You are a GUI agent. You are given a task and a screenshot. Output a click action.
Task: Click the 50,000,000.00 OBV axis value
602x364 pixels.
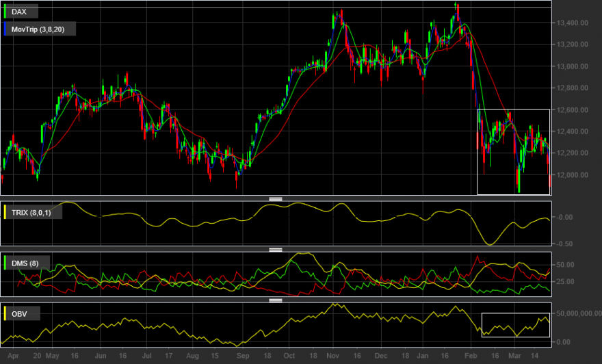[579, 313]
